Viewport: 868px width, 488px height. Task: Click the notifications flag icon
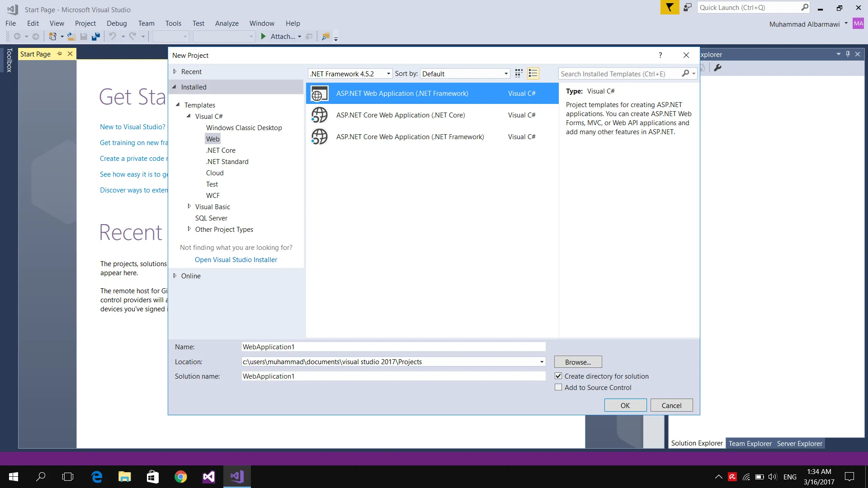670,8
